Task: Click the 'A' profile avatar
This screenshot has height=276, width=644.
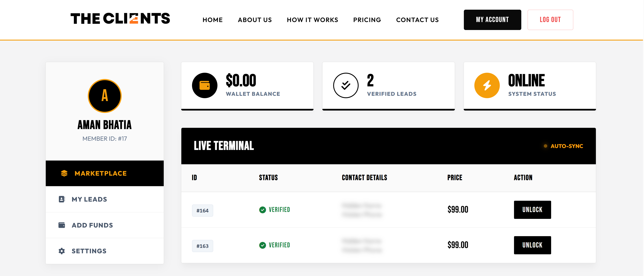Action: point(105,96)
